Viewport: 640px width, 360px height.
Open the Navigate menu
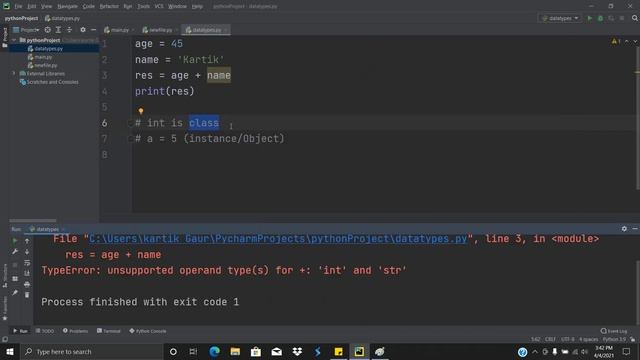[x=67, y=7]
